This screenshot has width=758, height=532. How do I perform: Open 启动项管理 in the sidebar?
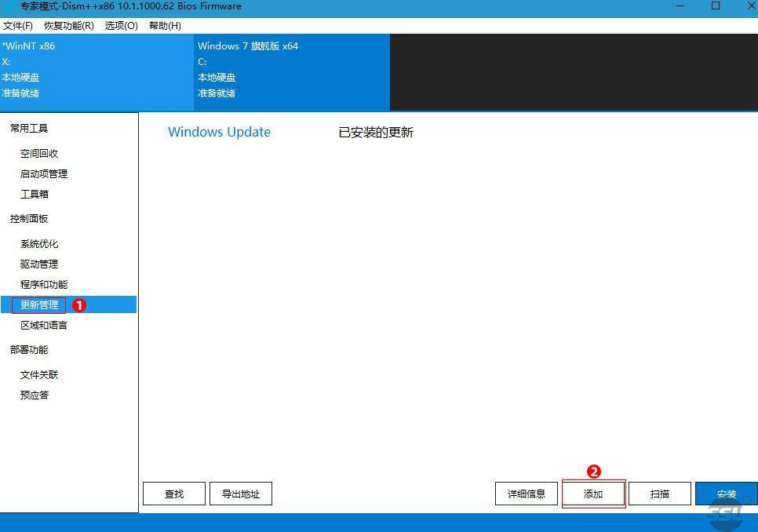coord(44,174)
